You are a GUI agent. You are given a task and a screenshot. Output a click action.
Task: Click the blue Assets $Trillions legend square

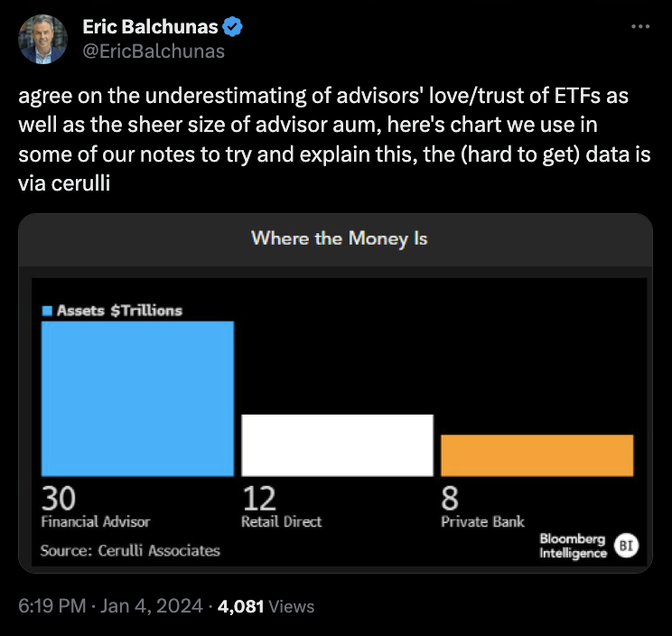[x=48, y=311]
